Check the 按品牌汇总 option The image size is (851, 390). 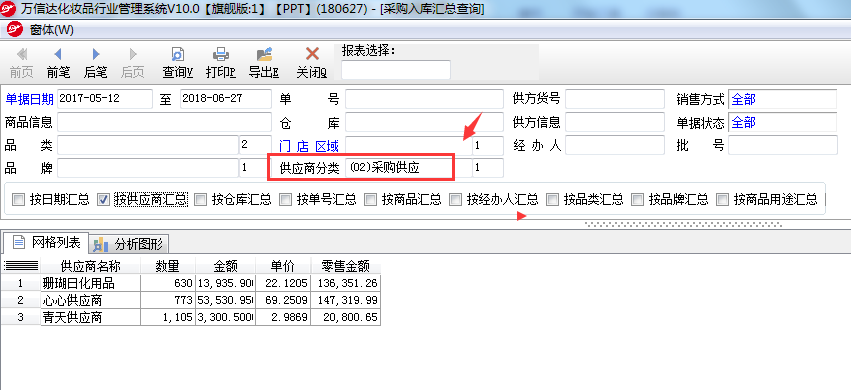638,200
